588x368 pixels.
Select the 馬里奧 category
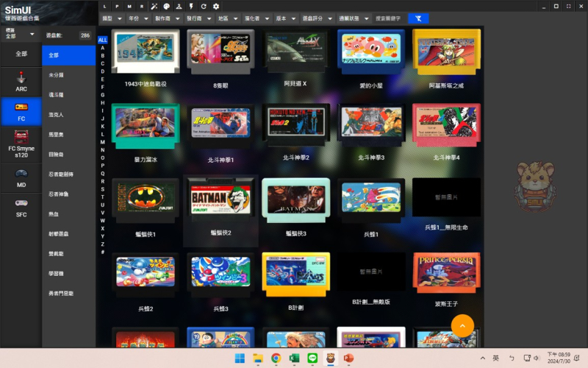click(x=68, y=135)
